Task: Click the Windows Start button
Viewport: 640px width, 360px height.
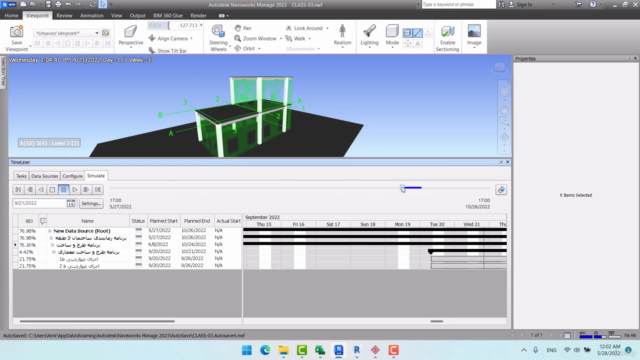Action: pos(247,350)
